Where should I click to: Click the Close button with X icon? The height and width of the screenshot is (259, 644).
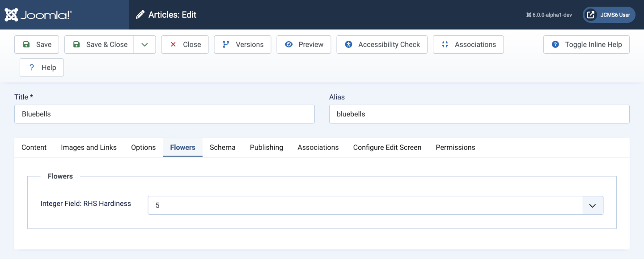coord(185,44)
